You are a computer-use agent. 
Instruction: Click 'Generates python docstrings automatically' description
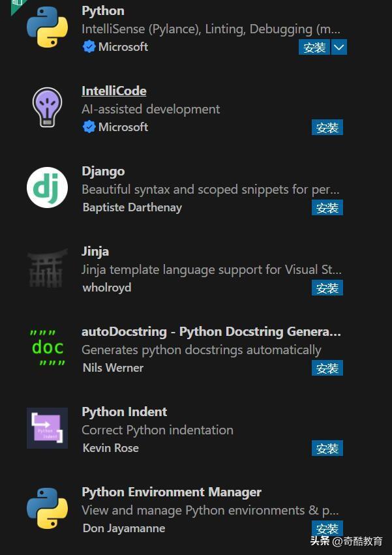201,350
